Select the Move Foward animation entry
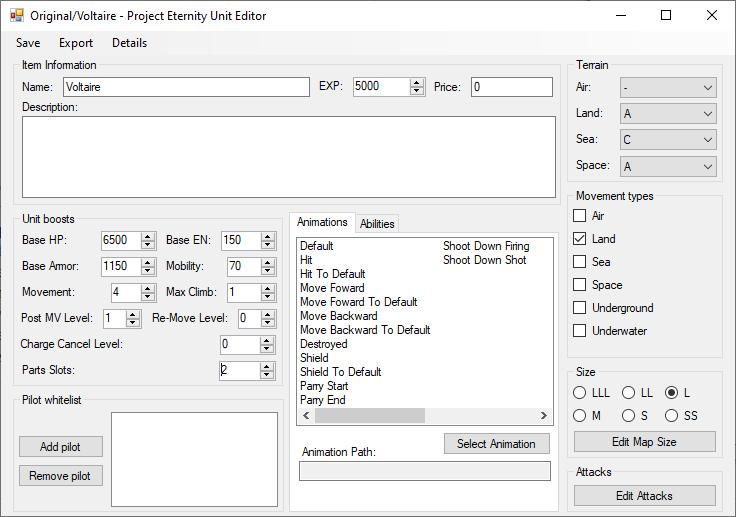This screenshot has height=517, width=736. [332, 288]
